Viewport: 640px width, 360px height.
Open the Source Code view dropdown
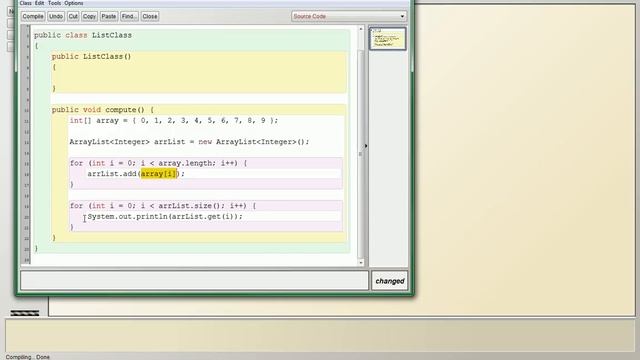349,16
